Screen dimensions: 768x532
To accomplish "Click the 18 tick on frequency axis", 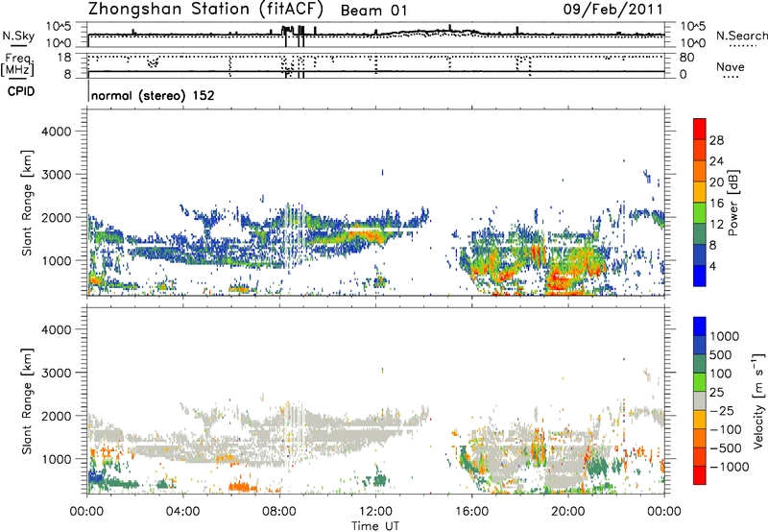I will [64, 58].
